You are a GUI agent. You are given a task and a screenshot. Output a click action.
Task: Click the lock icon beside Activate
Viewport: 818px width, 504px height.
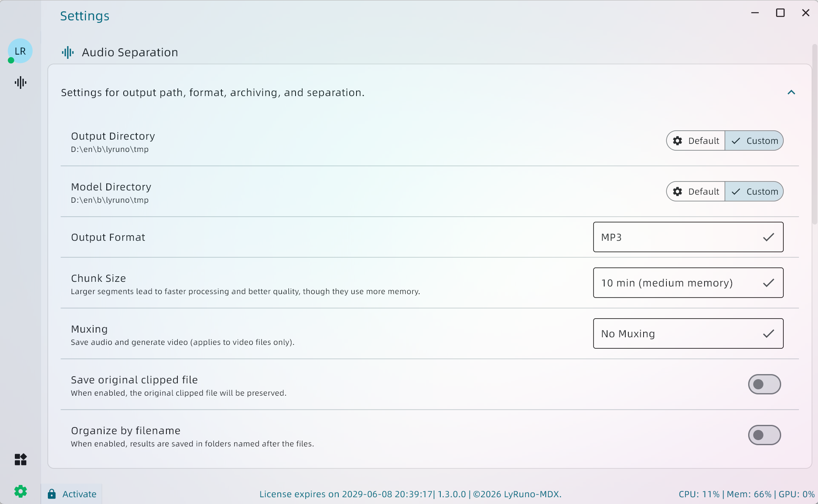pyautogui.click(x=52, y=494)
